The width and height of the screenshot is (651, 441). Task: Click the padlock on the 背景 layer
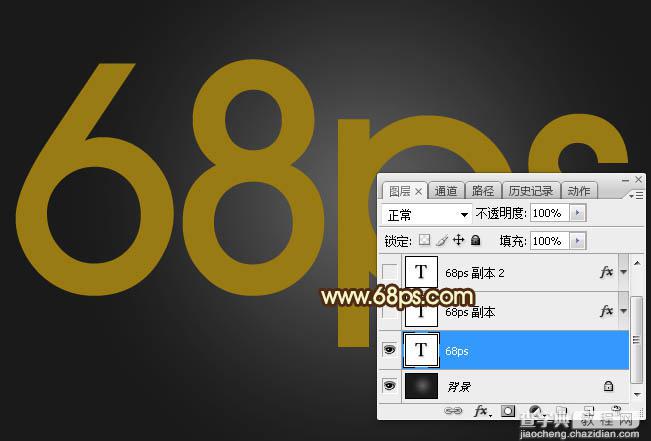pos(608,386)
